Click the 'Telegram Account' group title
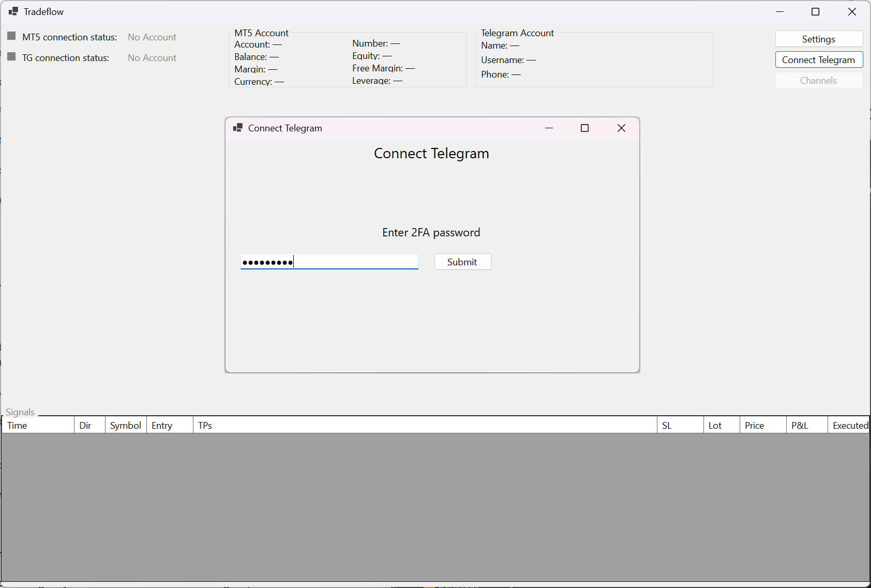 pos(517,33)
